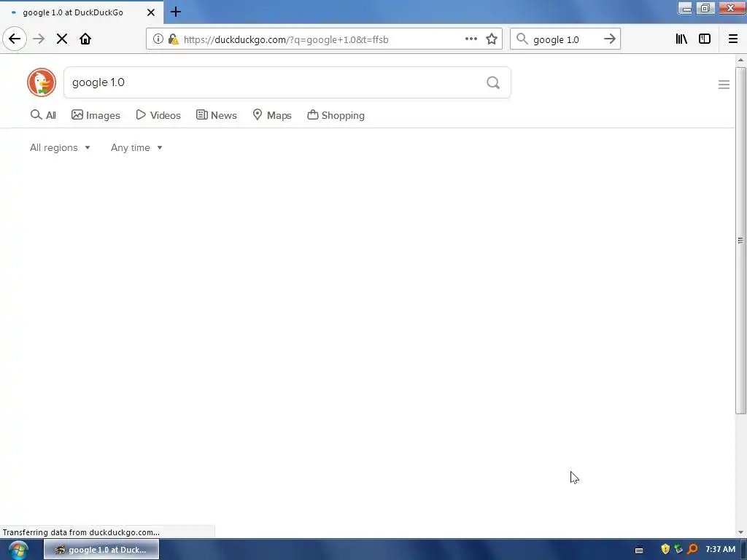
Task: Switch to the Shopping results tab
Action: tap(336, 115)
